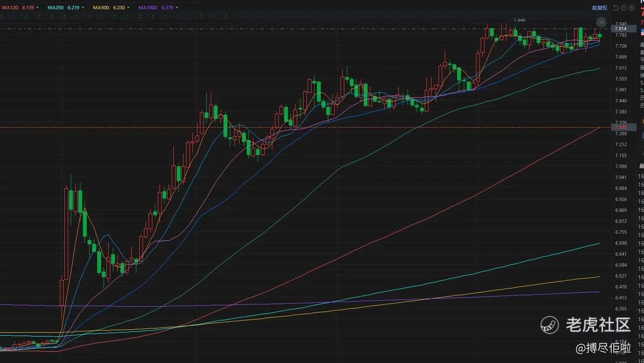
Task: Click the 7.497 axis price label
Action: pos(621,90)
